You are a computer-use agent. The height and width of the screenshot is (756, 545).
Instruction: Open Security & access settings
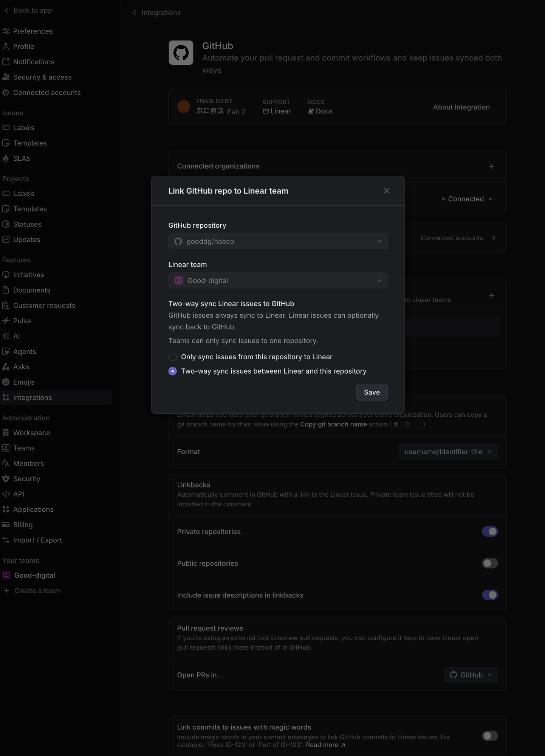pyautogui.click(x=42, y=77)
